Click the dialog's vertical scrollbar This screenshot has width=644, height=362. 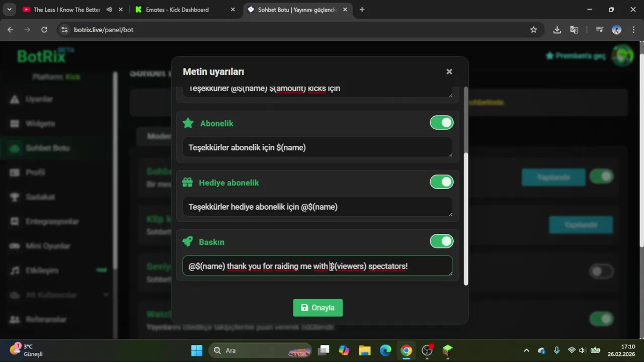[466, 219]
